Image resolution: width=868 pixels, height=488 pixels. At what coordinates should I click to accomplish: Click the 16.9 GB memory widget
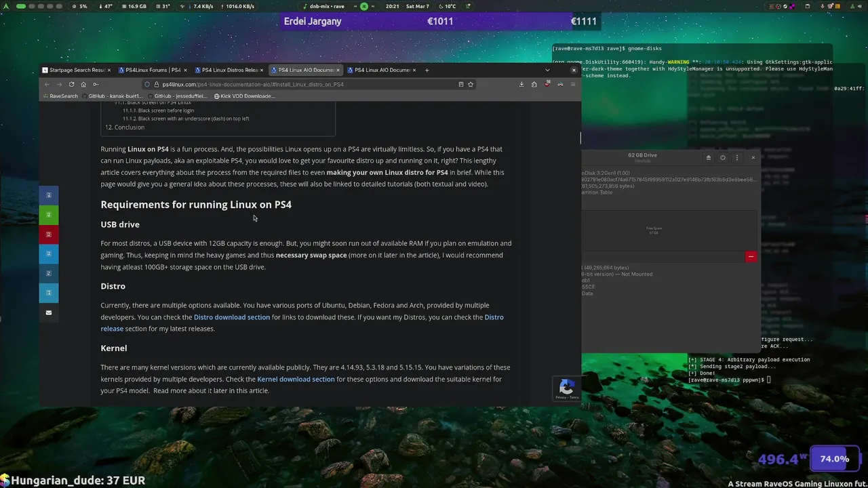tap(134, 6)
